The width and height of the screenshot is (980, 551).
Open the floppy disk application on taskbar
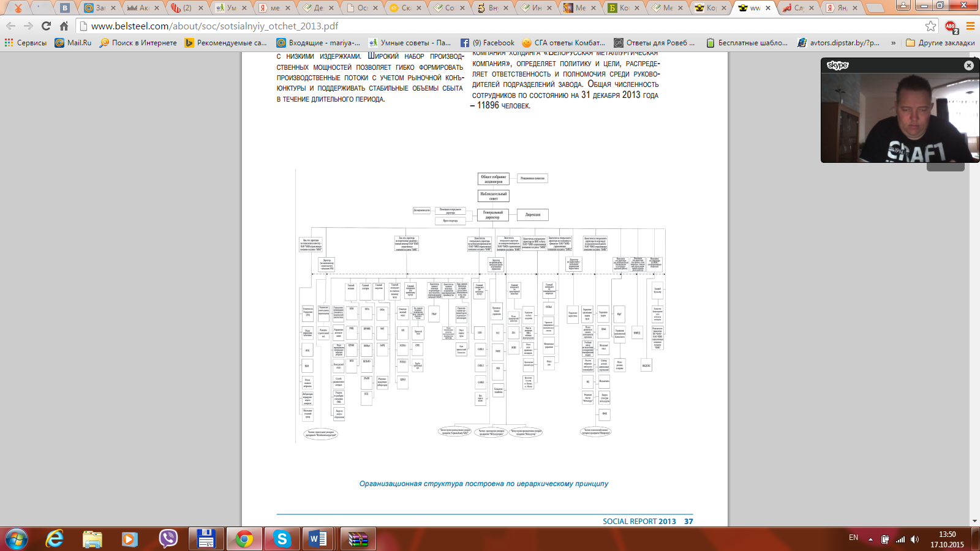[x=206, y=539]
